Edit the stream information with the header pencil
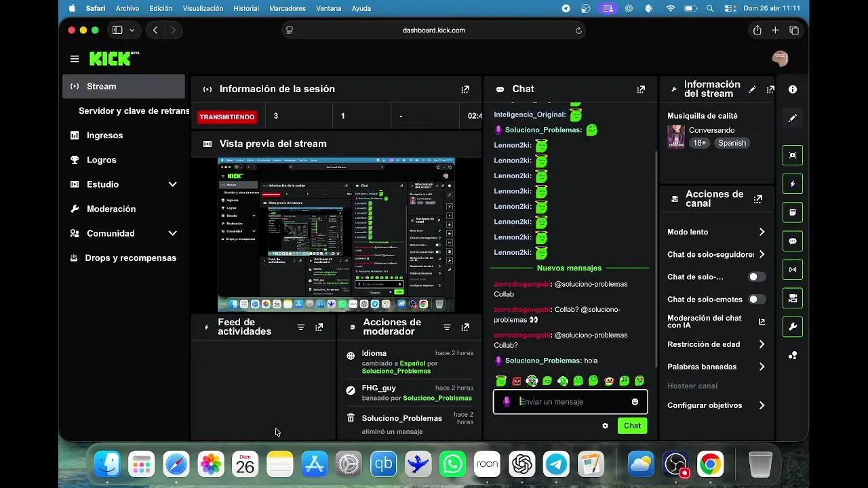This screenshot has height=488, width=868. [752, 89]
